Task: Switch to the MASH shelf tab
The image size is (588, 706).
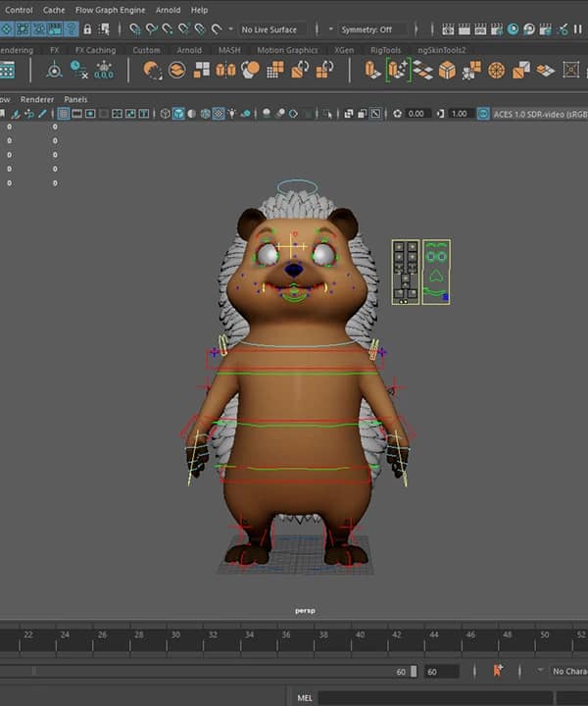Action: 229,50
